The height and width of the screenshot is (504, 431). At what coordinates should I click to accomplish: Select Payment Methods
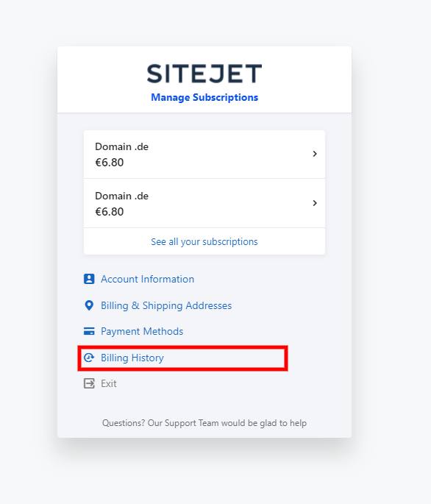tap(142, 331)
